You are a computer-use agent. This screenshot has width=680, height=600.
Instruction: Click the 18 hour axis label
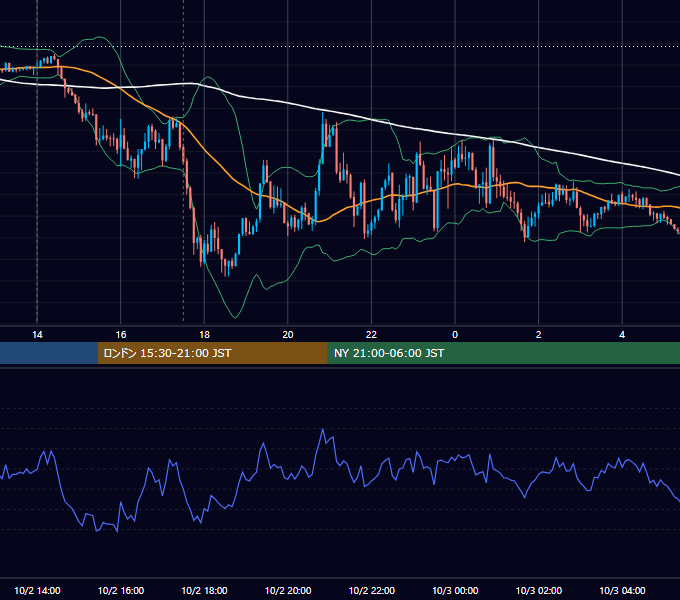204,335
